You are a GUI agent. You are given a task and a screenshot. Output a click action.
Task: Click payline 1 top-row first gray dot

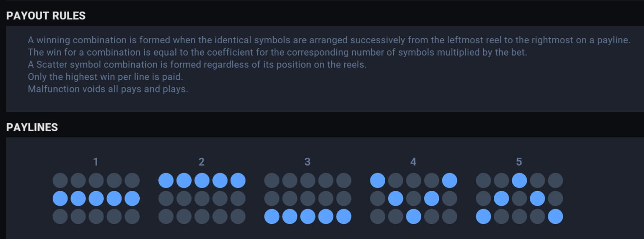point(61,180)
